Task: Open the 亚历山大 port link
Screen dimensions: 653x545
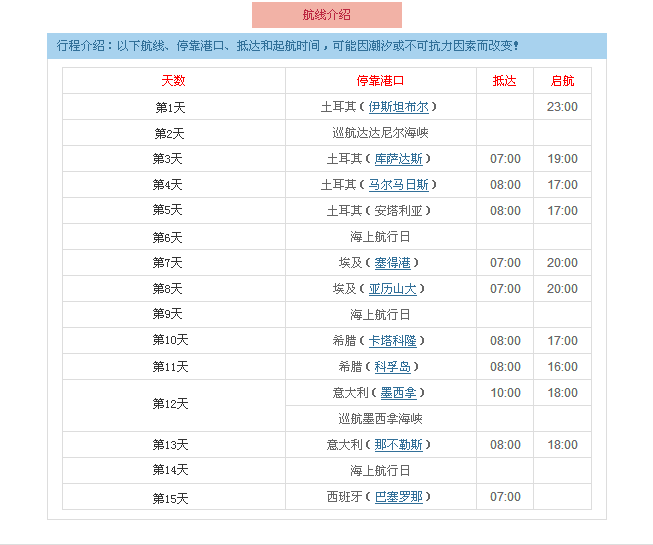Action: pyautogui.click(x=392, y=289)
